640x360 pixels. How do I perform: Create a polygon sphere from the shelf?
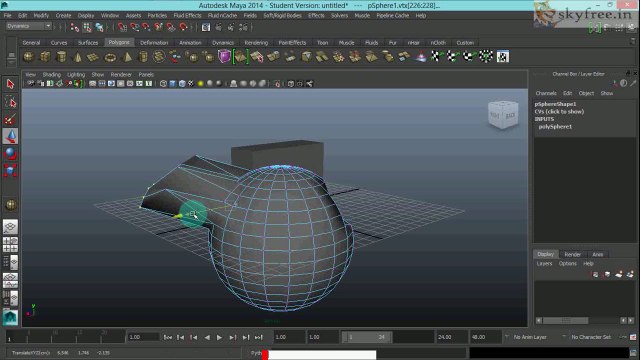[28, 57]
